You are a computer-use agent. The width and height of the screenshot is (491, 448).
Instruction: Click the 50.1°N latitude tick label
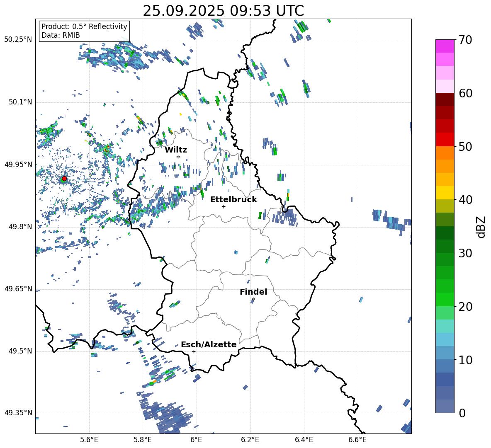pos(20,102)
